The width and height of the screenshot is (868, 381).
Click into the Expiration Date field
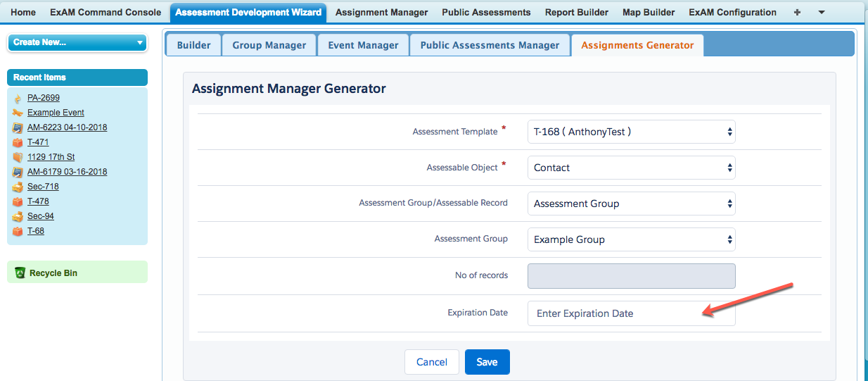[631, 313]
